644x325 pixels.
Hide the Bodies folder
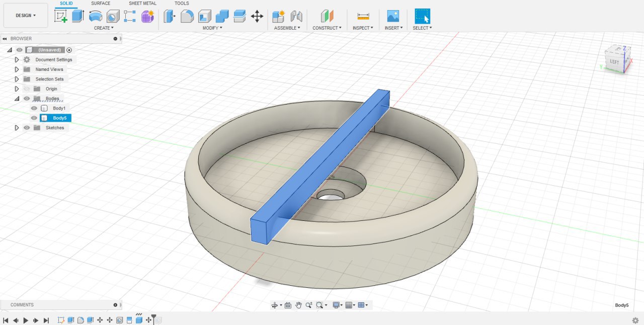pyautogui.click(x=27, y=99)
